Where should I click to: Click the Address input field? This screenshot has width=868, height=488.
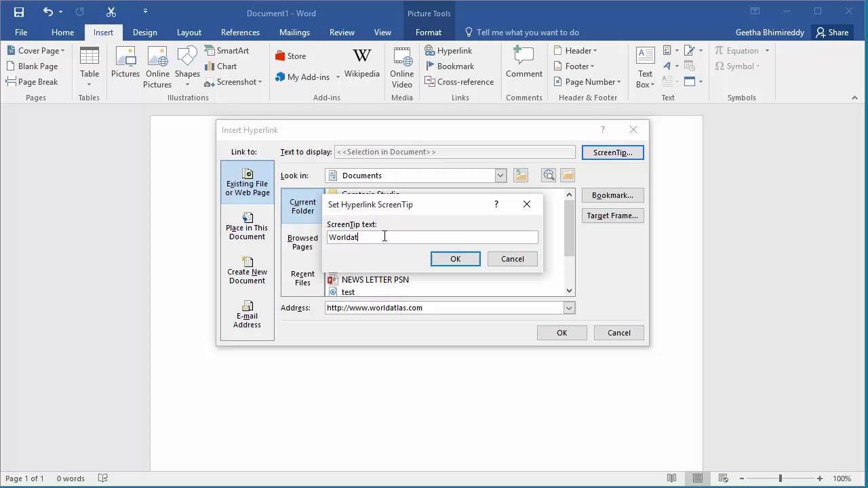pyautogui.click(x=444, y=308)
